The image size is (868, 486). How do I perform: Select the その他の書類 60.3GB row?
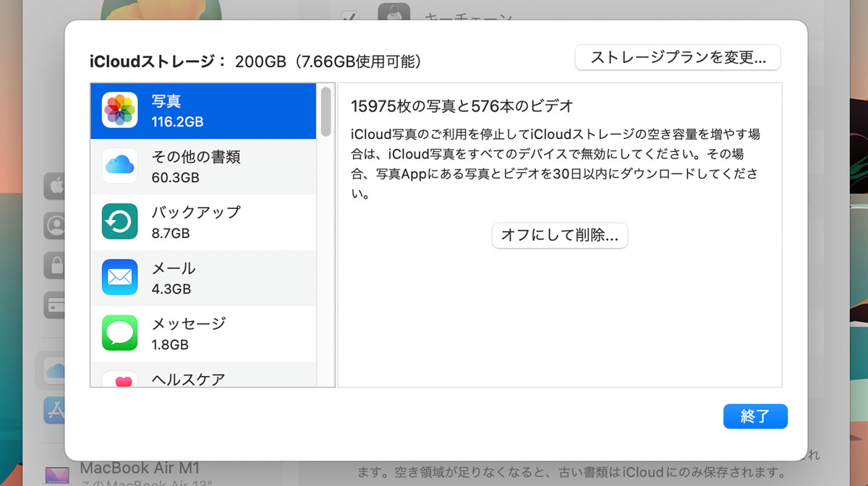pos(203,166)
